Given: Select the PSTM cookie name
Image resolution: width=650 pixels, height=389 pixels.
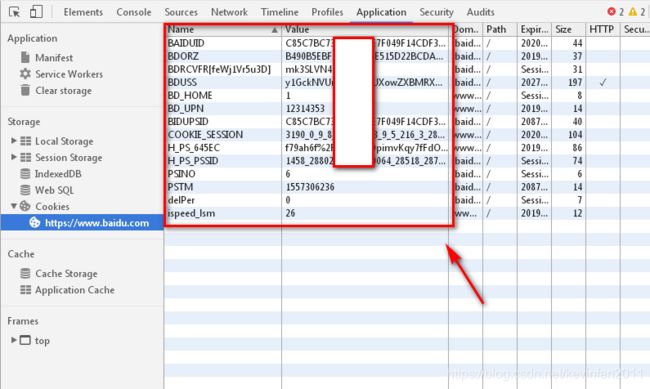Looking at the screenshot, I should [x=180, y=187].
